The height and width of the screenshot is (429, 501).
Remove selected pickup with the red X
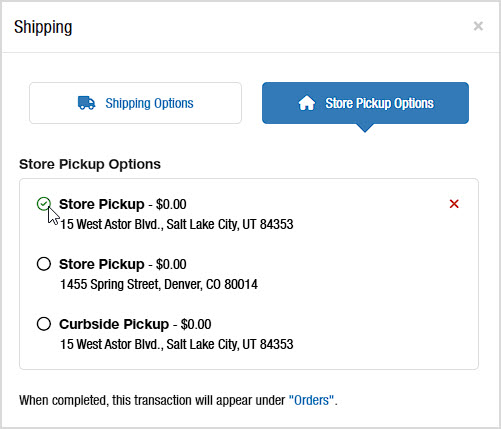pos(454,204)
